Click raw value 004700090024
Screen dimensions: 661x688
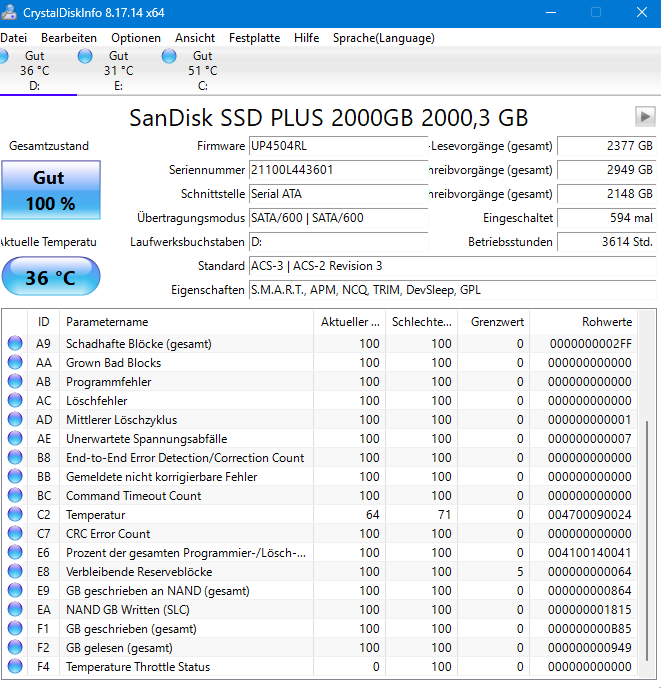pos(590,515)
